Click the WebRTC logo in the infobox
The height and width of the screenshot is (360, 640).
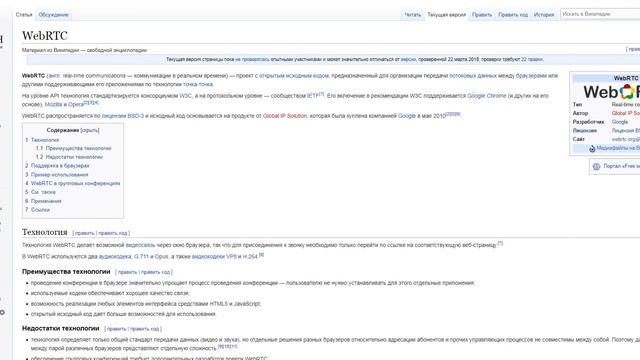pos(611,92)
